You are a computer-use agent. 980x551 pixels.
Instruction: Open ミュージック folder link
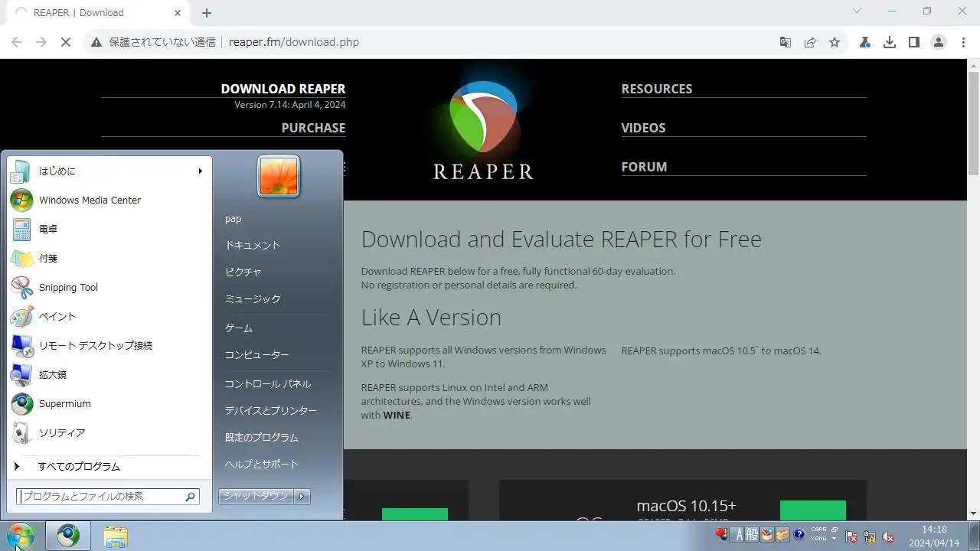(x=253, y=299)
